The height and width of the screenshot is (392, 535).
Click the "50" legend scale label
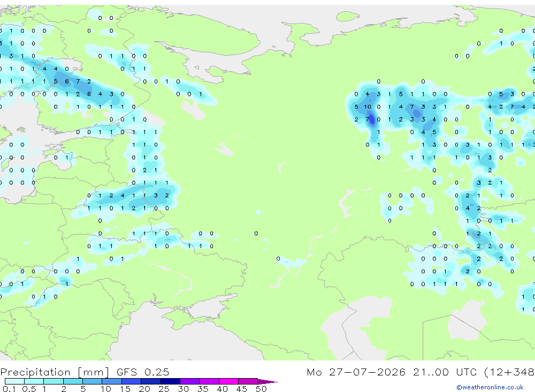click(x=261, y=389)
